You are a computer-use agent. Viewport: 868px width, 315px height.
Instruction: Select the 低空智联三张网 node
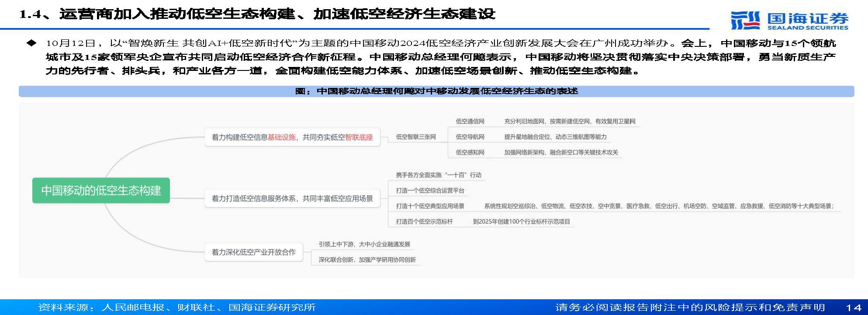point(415,137)
